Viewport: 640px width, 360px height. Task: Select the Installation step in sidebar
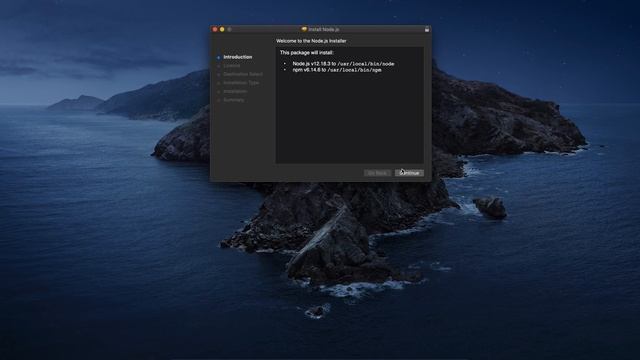point(235,91)
